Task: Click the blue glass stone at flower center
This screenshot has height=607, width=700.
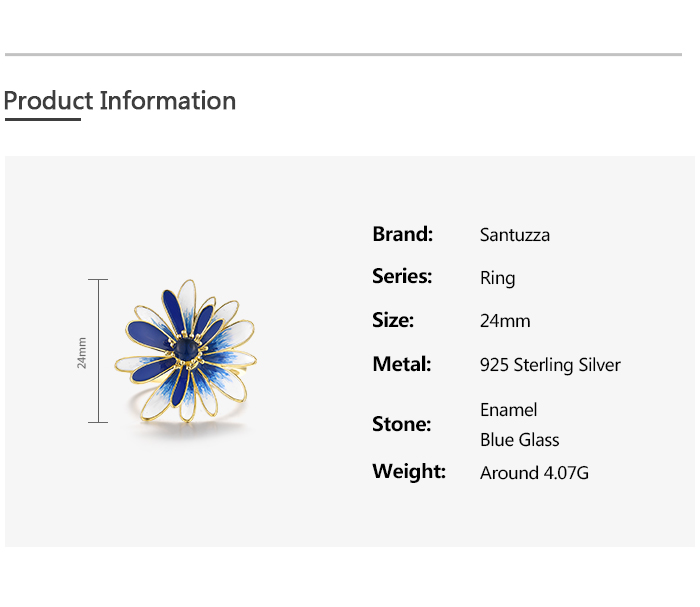Action: coord(186,349)
